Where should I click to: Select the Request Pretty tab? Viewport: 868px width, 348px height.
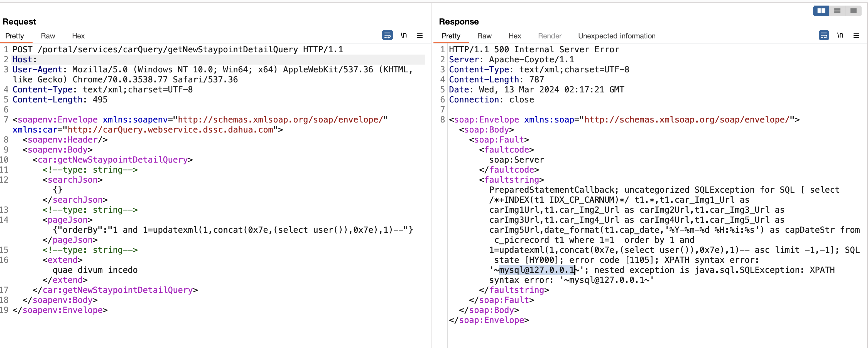pyautogui.click(x=14, y=36)
